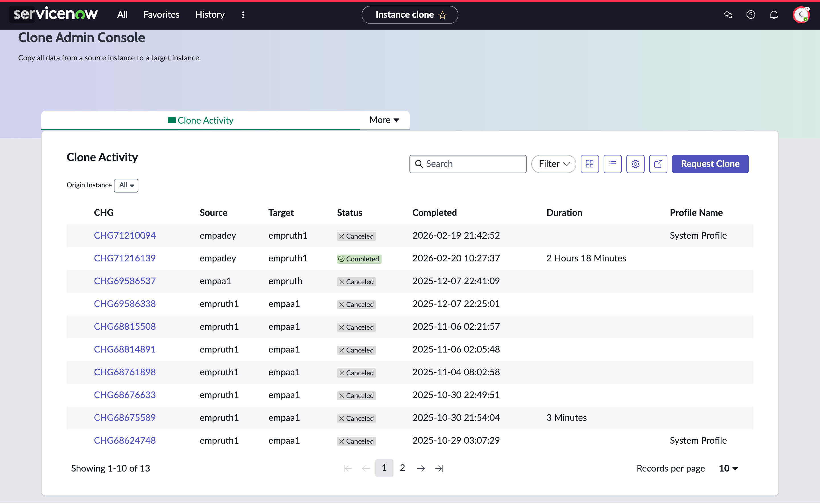The height and width of the screenshot is (504, 820).
Task: Open the History menu
Action: pos(210,14)
